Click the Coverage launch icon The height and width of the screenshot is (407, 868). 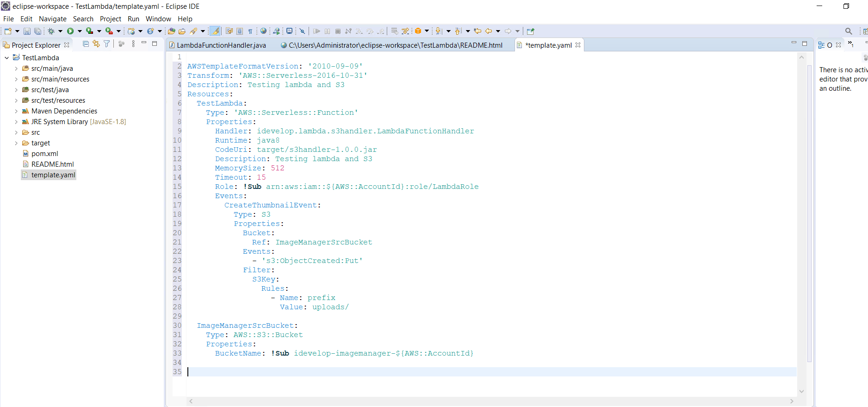point(89,31)
